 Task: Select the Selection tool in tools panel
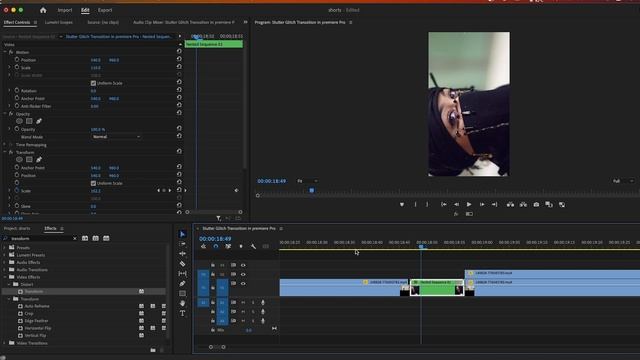pos(182,234)
